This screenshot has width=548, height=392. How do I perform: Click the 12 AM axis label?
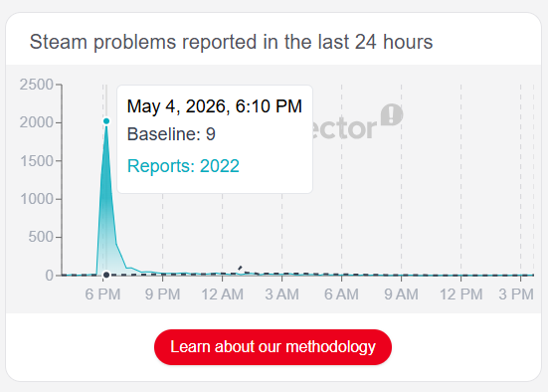222,294
